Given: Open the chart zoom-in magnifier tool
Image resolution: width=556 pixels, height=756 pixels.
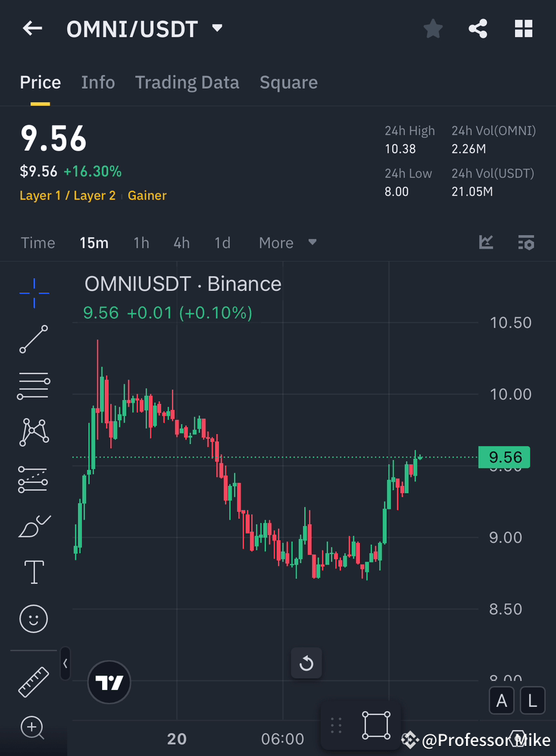Looking at the screenshot, I should click(34, 728).
